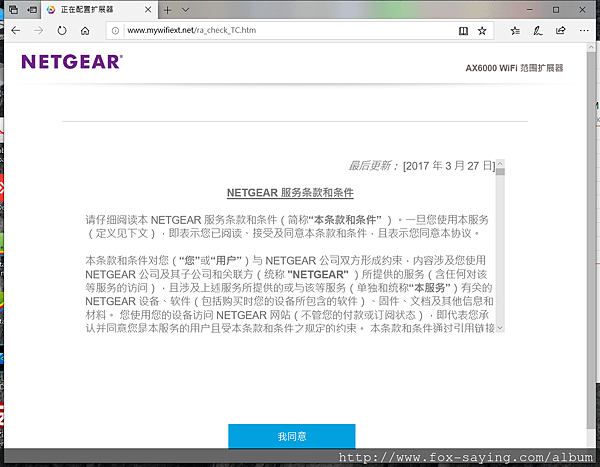Click the text AX6000 WiFi 范围扩展器

click(514, 68)
